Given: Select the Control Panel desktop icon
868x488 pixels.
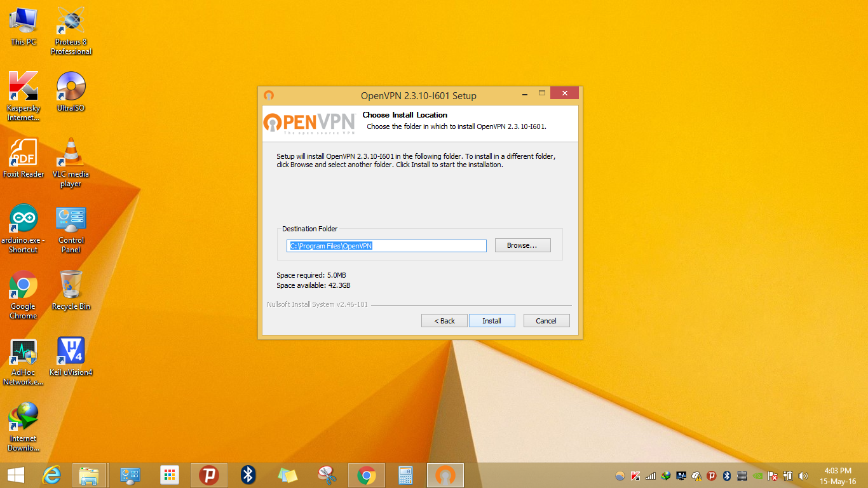Looking at the screenshot, I should [x=71, y=229].
